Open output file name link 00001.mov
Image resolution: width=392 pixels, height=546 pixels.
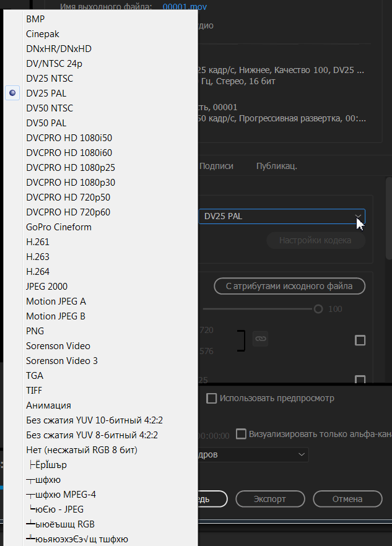click(185, 6)
